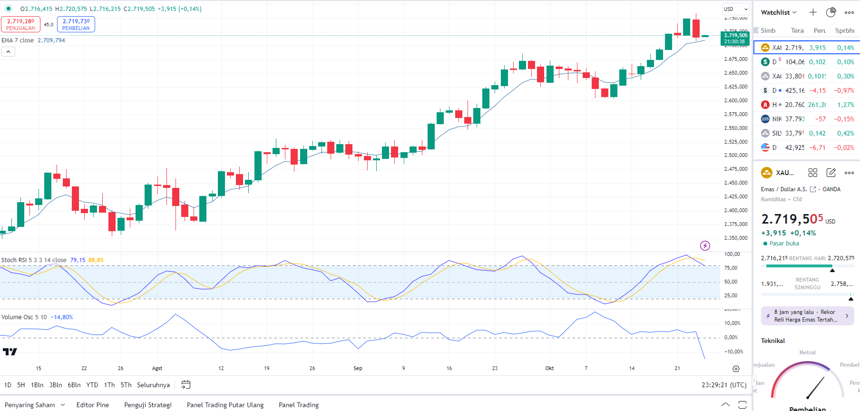Select the 1Th time range

109,385
